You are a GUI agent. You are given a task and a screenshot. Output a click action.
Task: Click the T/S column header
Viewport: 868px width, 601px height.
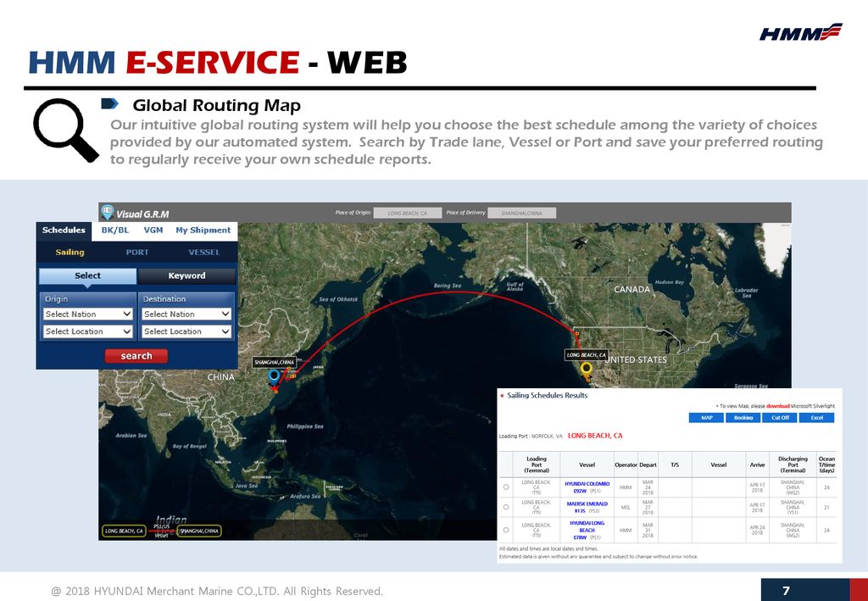click(675, 465)
